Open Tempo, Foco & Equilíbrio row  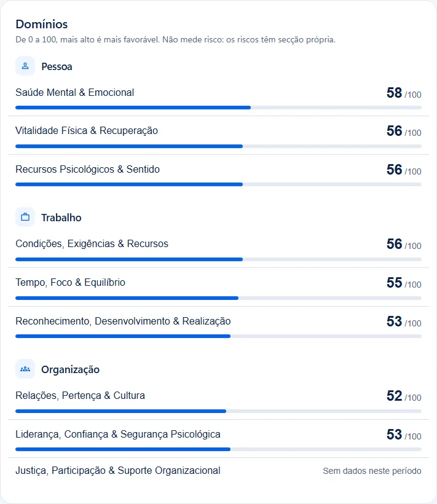coord(219,287)
